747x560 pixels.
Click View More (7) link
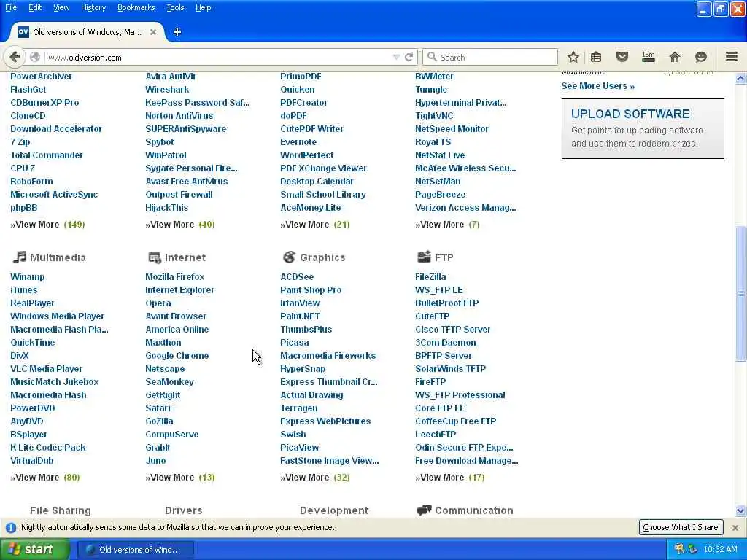point(447,225)
